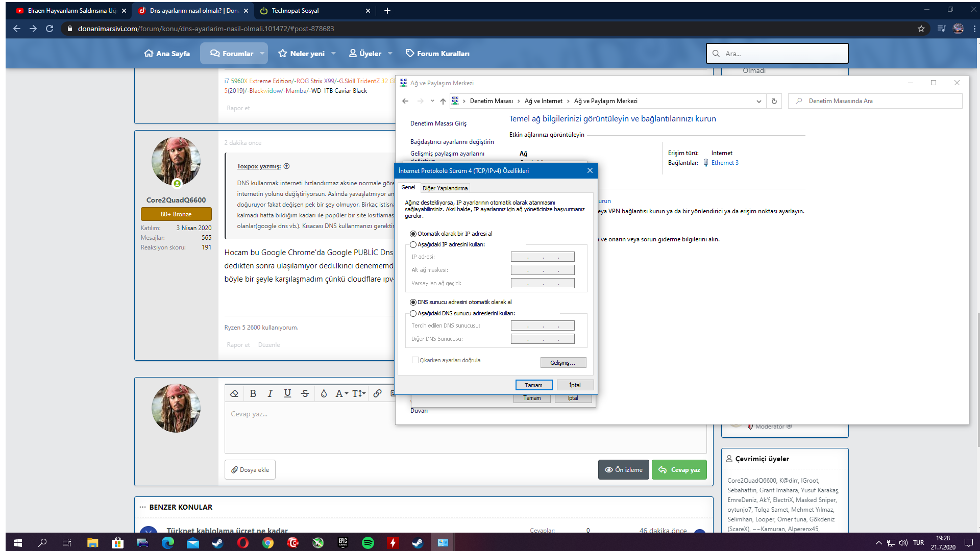980x551 pixels.
Task: Open font size dropdown in editor
Action: coord(359,393)
